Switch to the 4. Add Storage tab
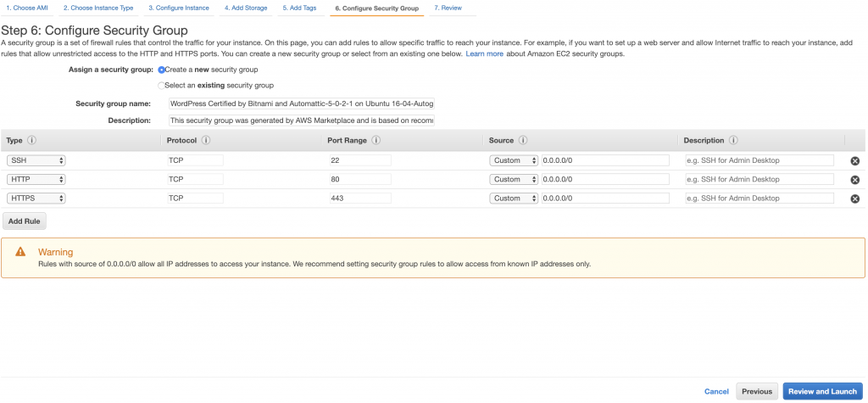Viewport: 868px width, 403px height. click(246, 8)
